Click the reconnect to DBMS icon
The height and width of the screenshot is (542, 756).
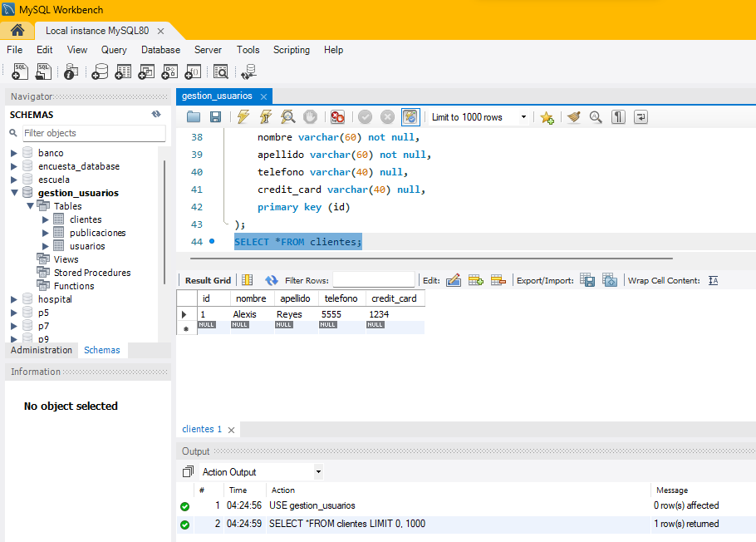click(247, 72)
